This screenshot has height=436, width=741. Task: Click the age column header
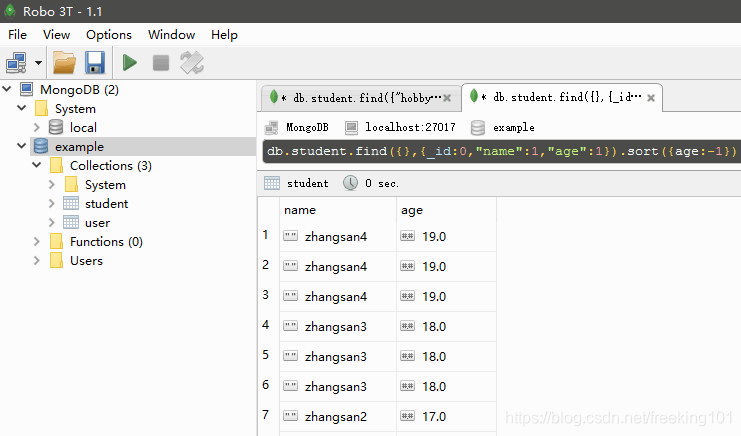447,210
